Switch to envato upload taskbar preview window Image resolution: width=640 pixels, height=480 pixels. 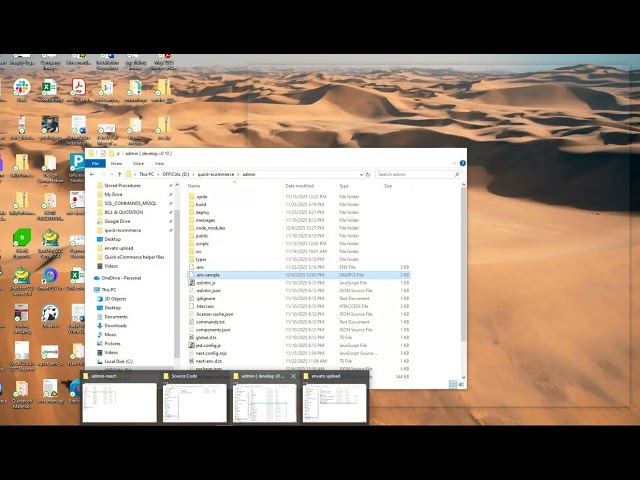[335, 398]
